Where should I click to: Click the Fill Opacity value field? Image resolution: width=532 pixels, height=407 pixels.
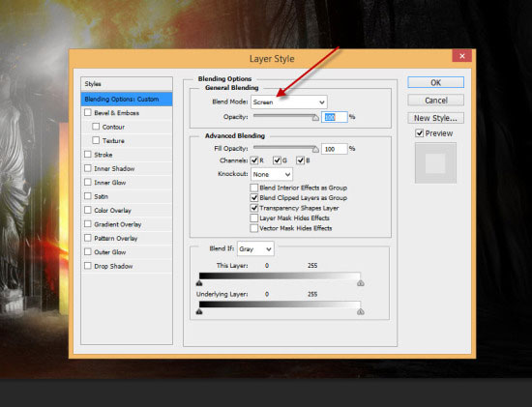(335, 149)
